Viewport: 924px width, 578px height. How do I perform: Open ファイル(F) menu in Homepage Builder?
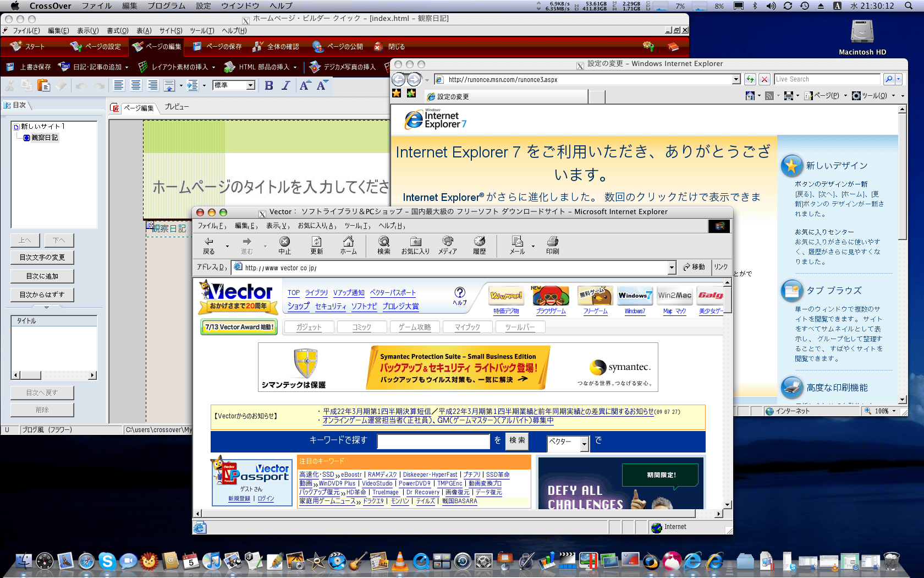click(x=26, y=31)
